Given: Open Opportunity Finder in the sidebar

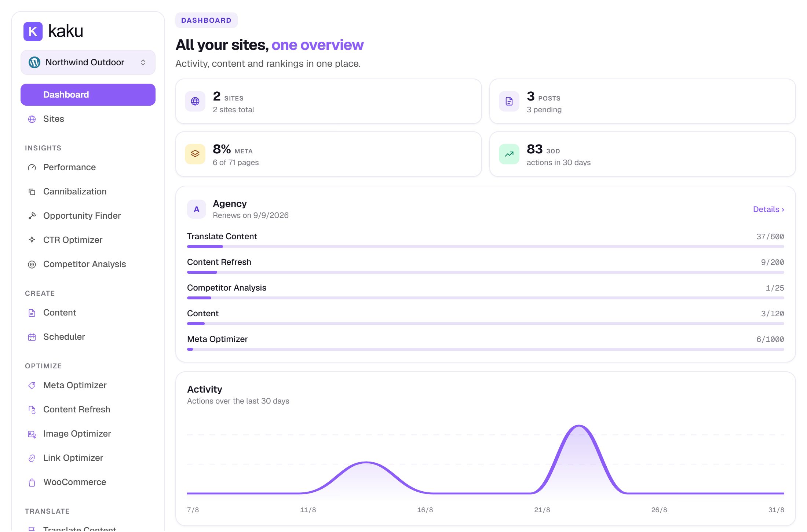Looking at the screenshot, I should 88,216.
